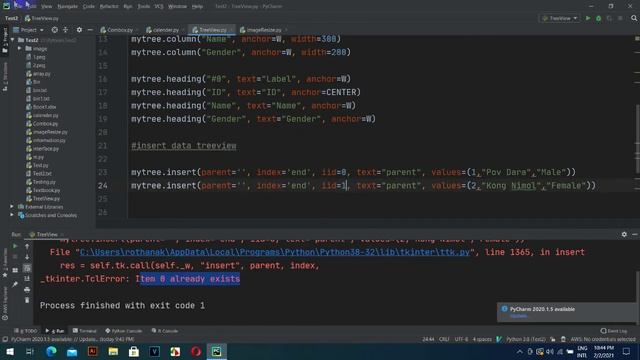Click CRLF line separator in status bar

[x=444, y=339]
